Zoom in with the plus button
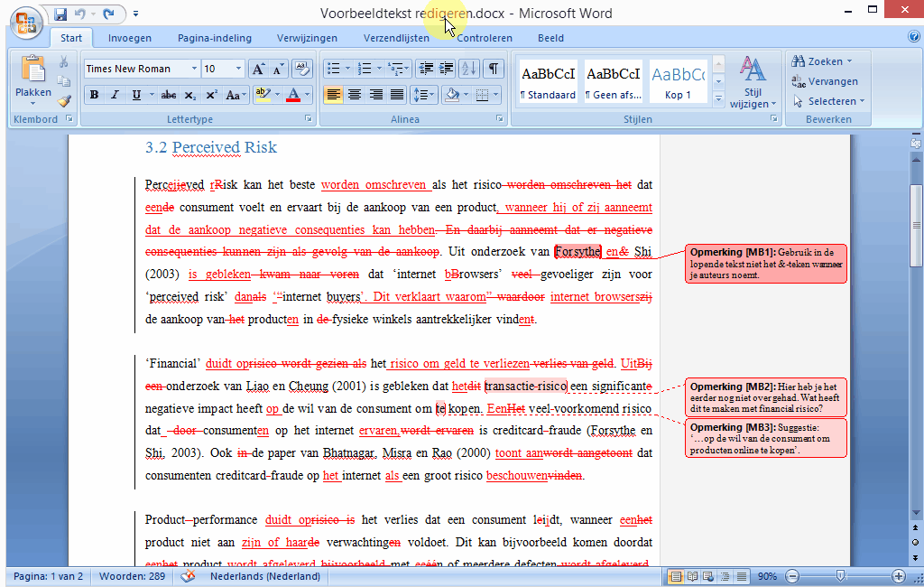The image size is (924, 587). (898, 576)
